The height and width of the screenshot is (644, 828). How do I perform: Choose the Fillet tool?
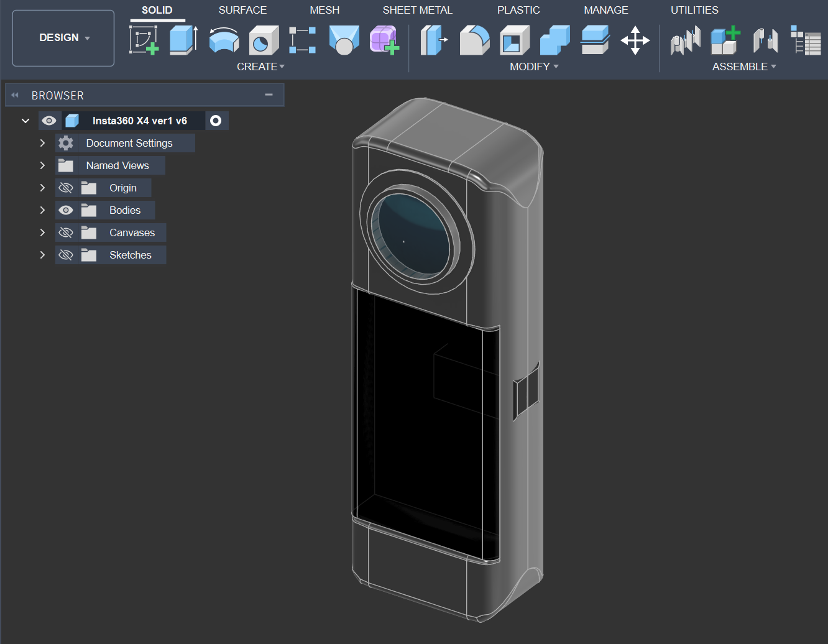click(474, 40)
